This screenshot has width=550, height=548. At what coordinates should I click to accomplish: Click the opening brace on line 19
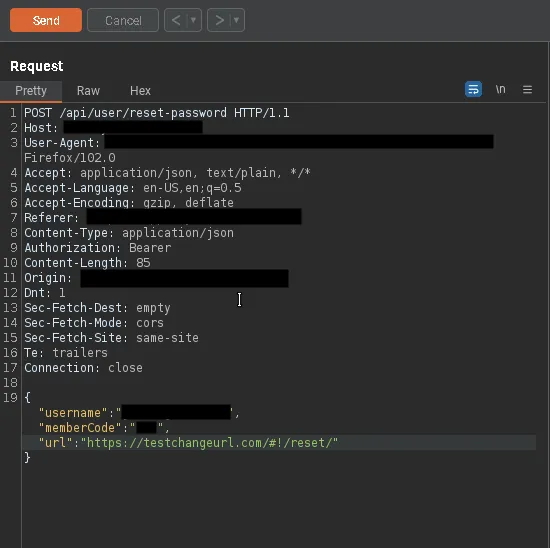pos(27,398)
